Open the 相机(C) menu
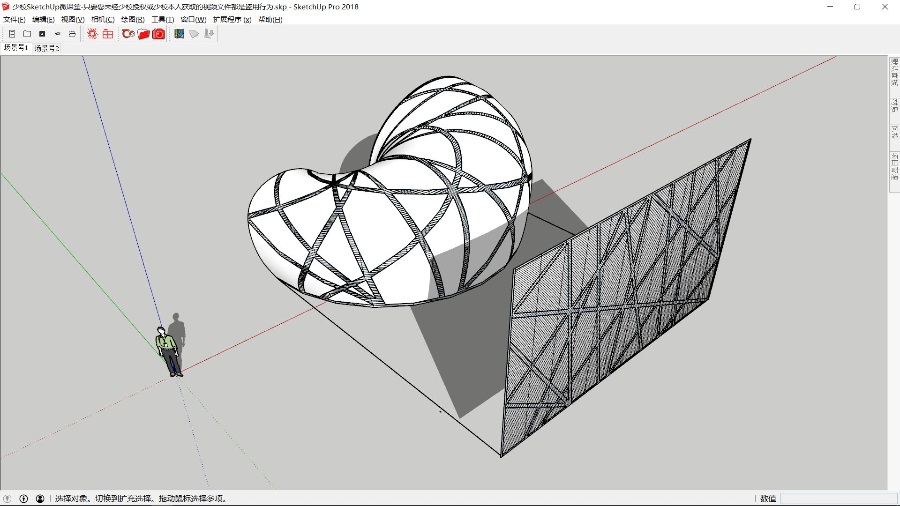This screenshot has width=900, height=506. pos(103,20)
